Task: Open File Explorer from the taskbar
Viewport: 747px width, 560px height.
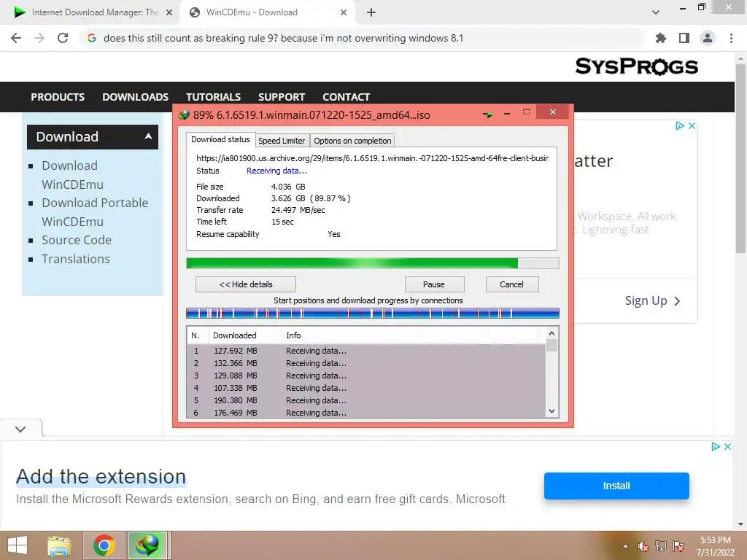Action: [x=60, y=545]
